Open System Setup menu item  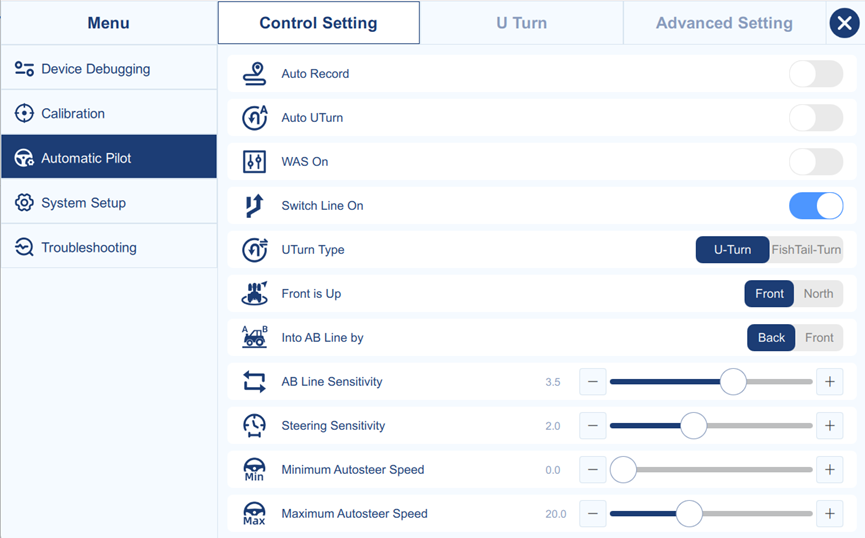(x=109, y=203)
